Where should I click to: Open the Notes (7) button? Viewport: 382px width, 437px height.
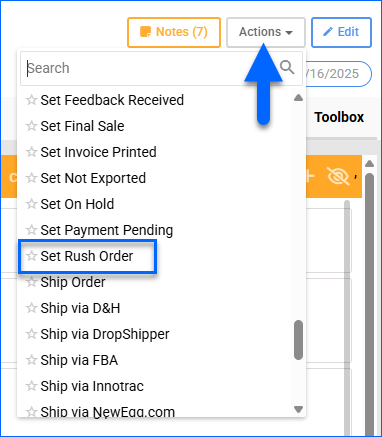174,32
